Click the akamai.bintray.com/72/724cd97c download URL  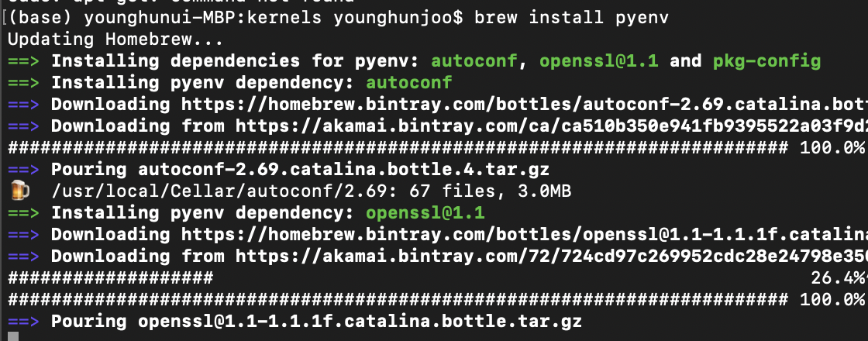point(551,257)
